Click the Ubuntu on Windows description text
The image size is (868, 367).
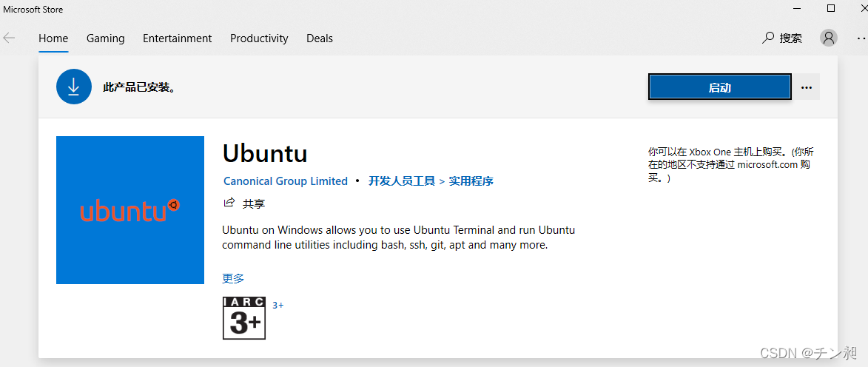[x=399, y=237]
